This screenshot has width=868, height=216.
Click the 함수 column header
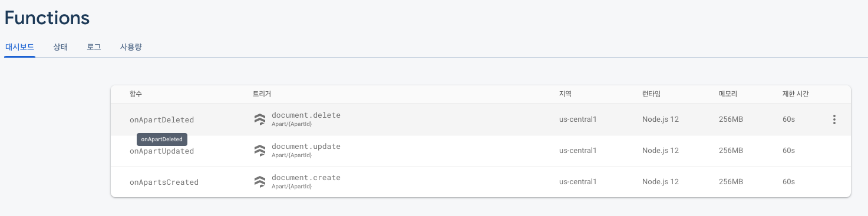click(x=136, y=94)
